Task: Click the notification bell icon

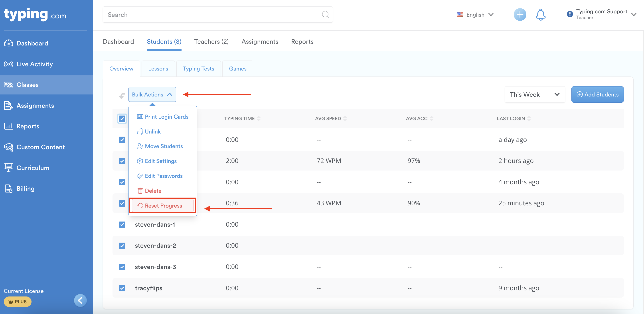Action: click(540, 15)
